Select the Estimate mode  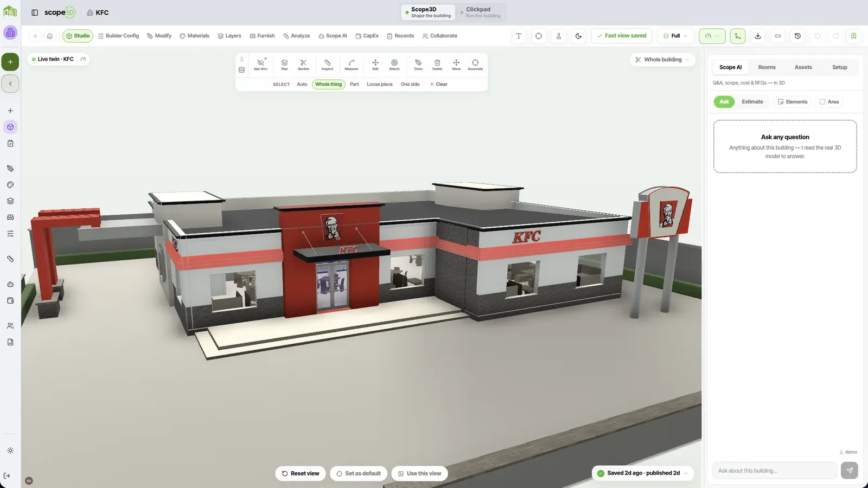tap(752, 102)
